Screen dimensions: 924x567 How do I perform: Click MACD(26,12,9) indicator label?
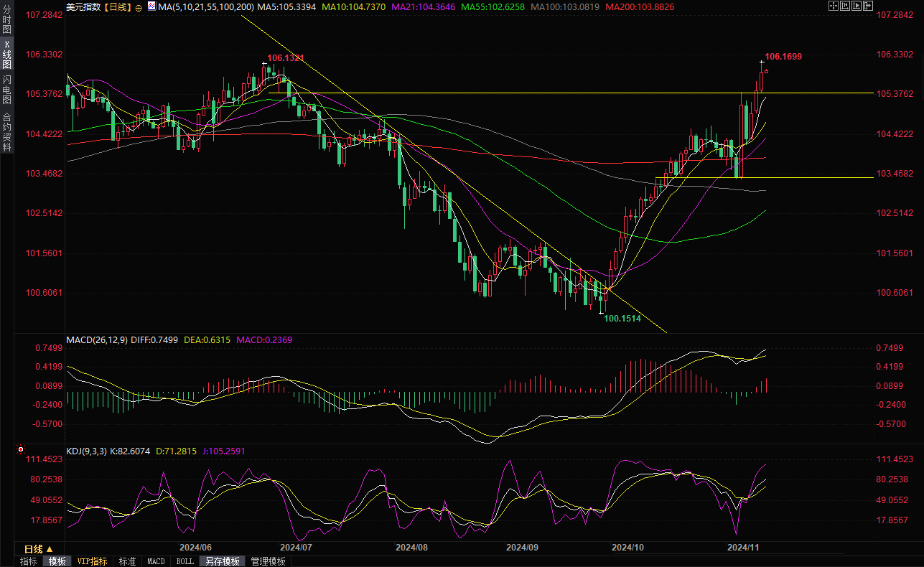96,340
